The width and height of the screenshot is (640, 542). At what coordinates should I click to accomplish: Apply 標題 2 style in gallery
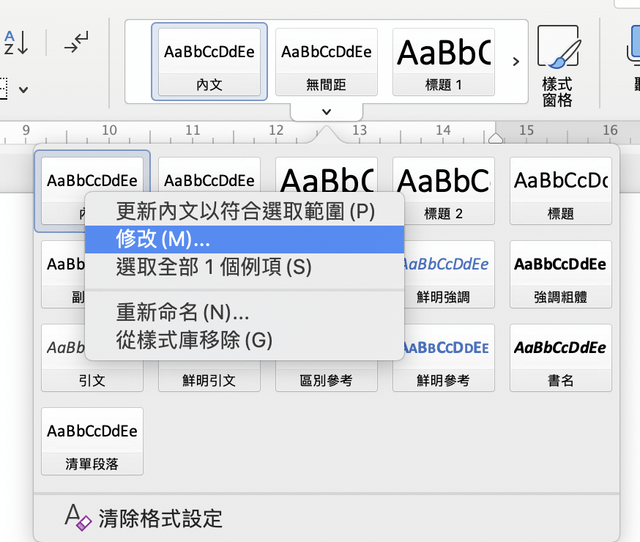[443, 191]
